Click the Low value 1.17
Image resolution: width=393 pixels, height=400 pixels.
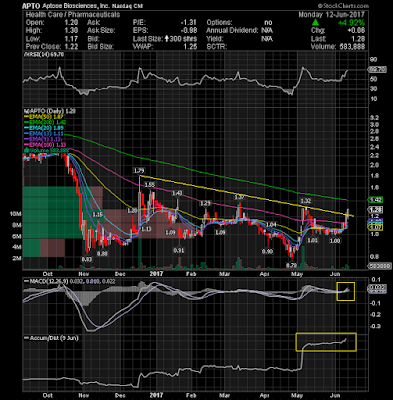tap(72, 39)
